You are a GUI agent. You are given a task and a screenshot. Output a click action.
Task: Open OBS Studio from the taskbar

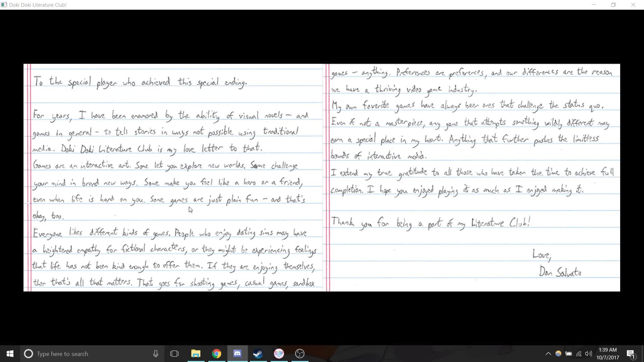[x=300, y=354]
